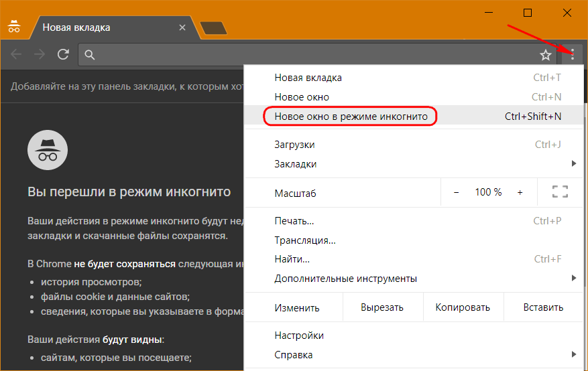588x371 pixels.
Task: Select Новое окно в режиме инкогнито
Action: tap(351, 117)
